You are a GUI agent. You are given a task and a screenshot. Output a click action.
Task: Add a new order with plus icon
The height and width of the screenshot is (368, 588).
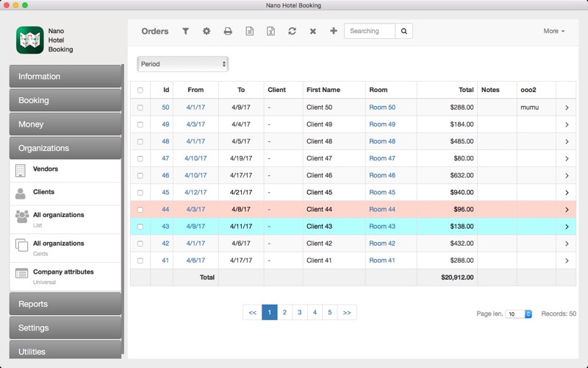point(334,31)
